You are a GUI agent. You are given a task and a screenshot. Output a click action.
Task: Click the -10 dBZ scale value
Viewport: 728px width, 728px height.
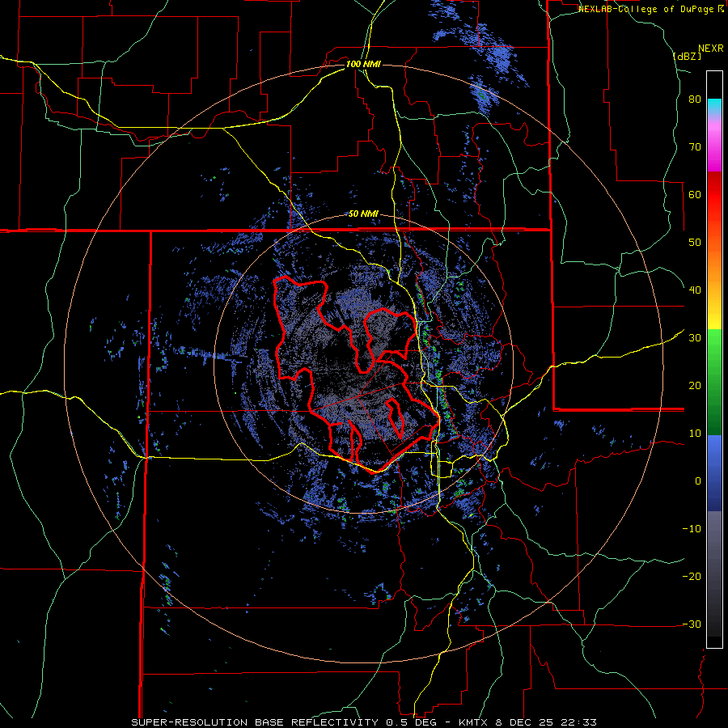(692, 529)
